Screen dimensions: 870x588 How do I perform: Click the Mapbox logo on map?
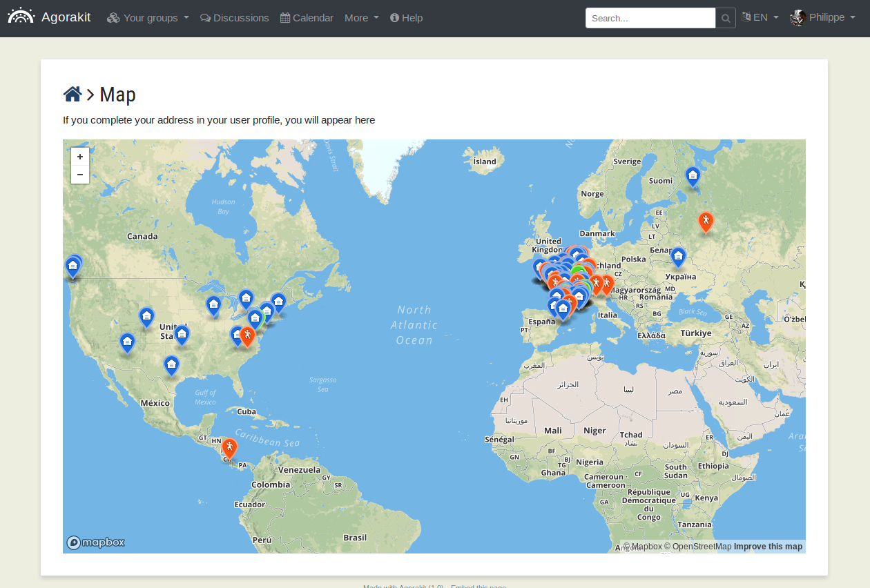coord(96,542)
